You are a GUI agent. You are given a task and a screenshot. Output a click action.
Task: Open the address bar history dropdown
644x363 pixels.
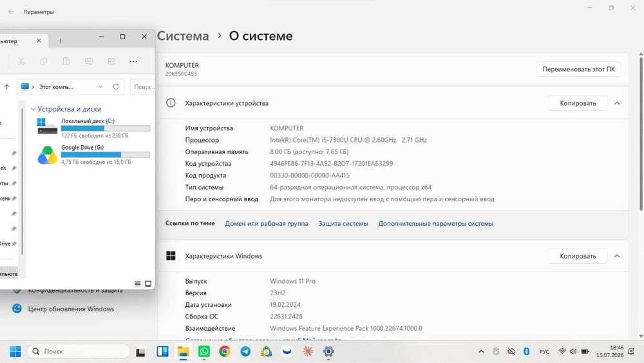pyautogui.click(x=100, y=87)
